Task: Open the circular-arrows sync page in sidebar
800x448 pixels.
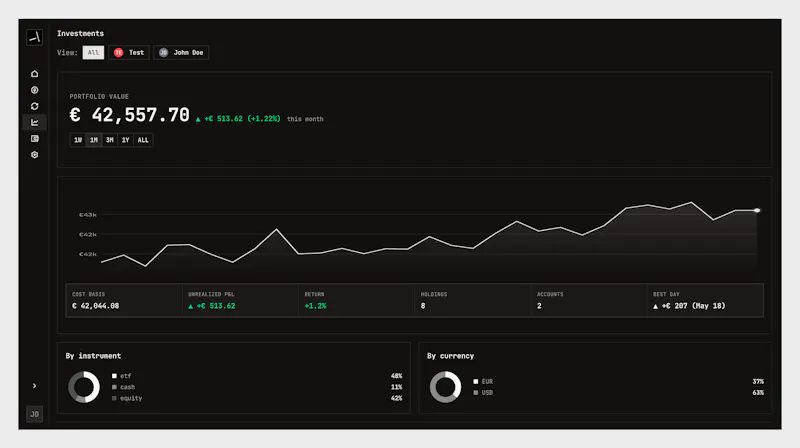Action: click(x=34, y=106)
